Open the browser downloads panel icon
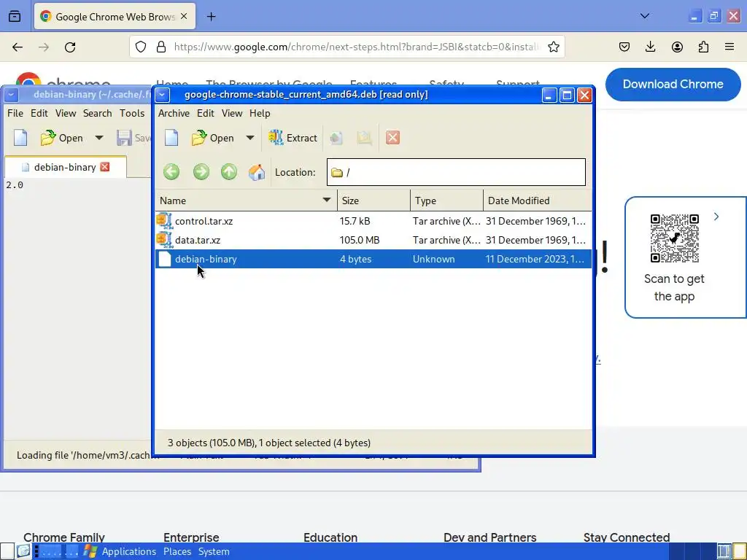The height and width of the screenshot is (560, 747). [650, 47]
